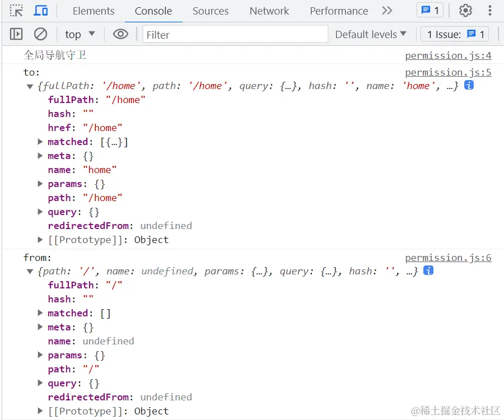Viewport: 504px width, 420px height.
Task: Expand query in the from object
Action: pos(40,383)
